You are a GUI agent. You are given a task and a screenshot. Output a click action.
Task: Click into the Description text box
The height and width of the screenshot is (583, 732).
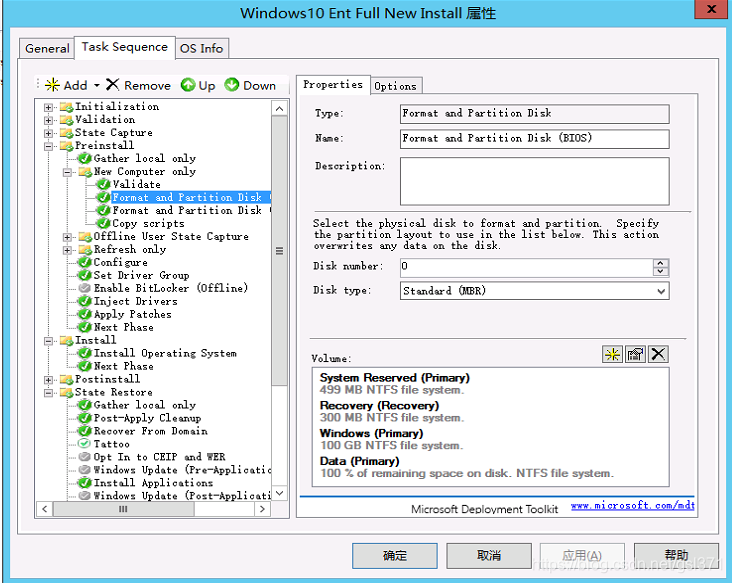coord(535,181)
